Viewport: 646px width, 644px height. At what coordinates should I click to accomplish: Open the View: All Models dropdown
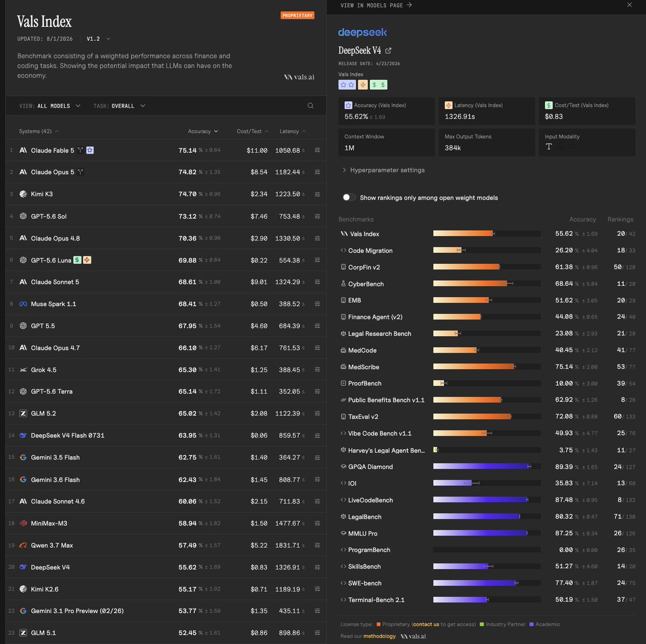point(50,106)
